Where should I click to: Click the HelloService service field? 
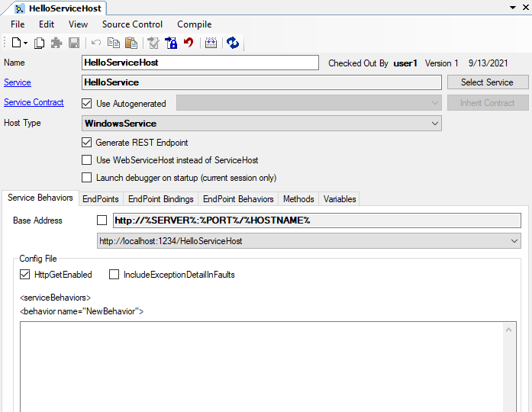[x=262, y=82]
